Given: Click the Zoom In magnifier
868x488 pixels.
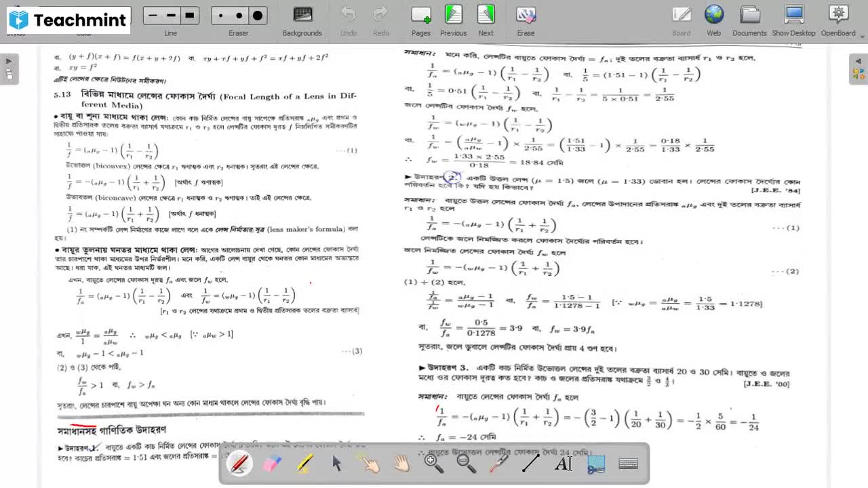Looking at the screenshot, I should pos(434,464).
